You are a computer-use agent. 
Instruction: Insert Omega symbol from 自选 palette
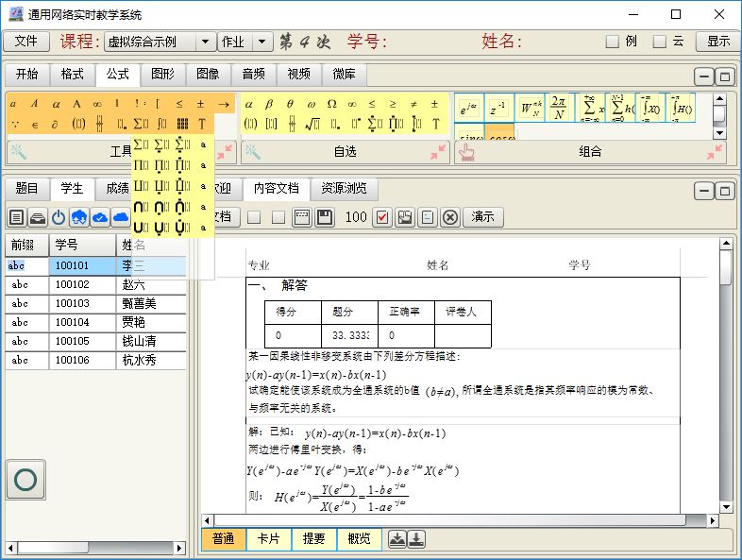(332, 104)
